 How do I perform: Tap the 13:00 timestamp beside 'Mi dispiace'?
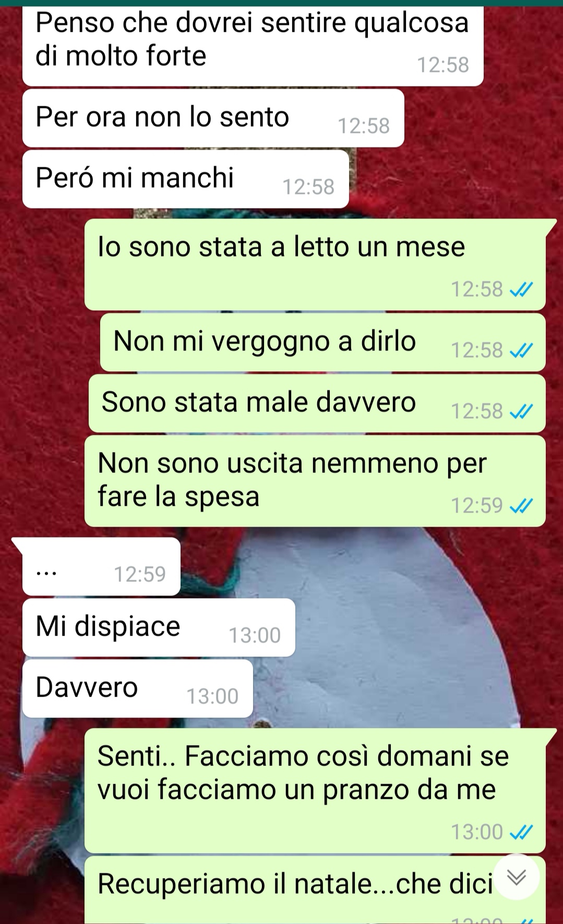pos(255,635)
